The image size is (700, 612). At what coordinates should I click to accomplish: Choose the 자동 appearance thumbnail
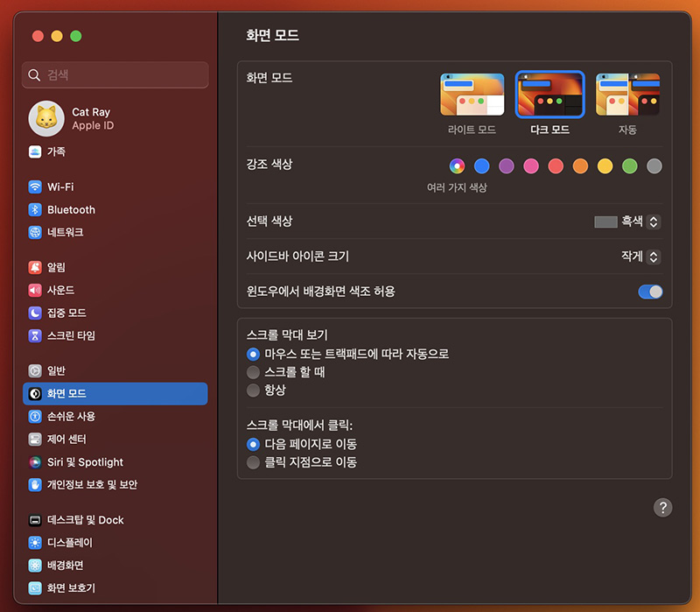(x=627, y=95)
